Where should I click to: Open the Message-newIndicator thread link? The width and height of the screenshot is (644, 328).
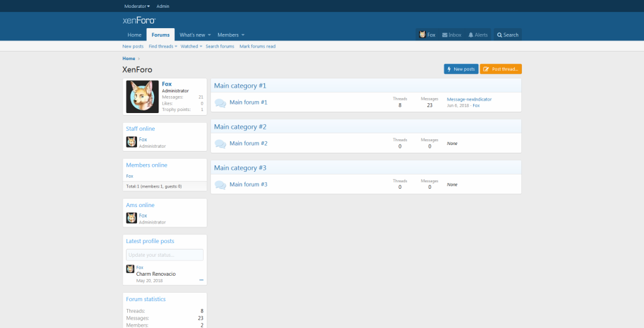468,99
